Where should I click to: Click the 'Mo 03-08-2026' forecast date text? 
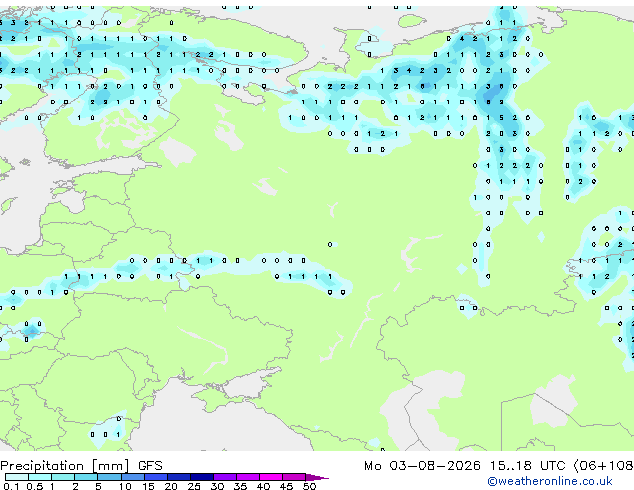(422, 466)
